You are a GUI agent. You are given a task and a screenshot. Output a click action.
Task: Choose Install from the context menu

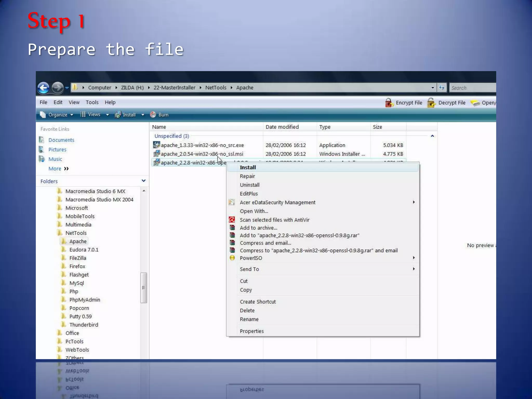[323, 168]
